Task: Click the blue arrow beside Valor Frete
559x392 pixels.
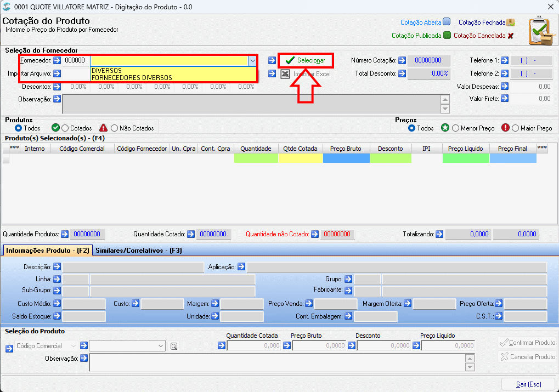Action: point(505,98)
